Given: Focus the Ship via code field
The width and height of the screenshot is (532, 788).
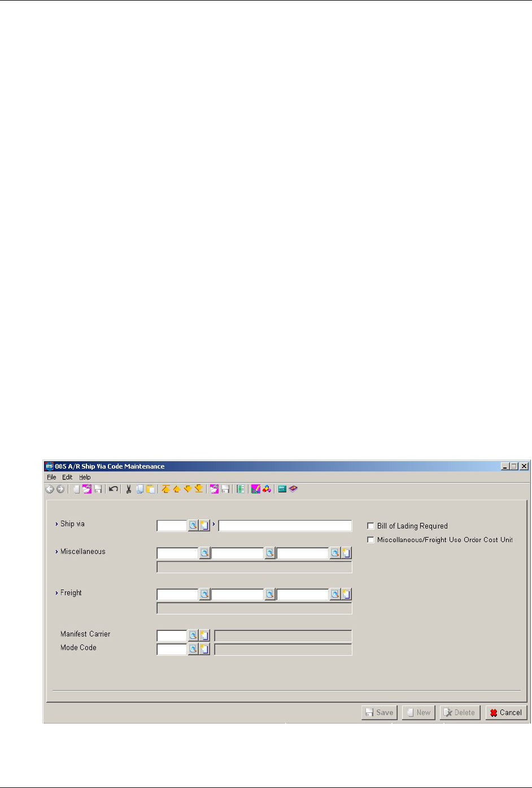Looking at the screenshot, I should [172, 525].
